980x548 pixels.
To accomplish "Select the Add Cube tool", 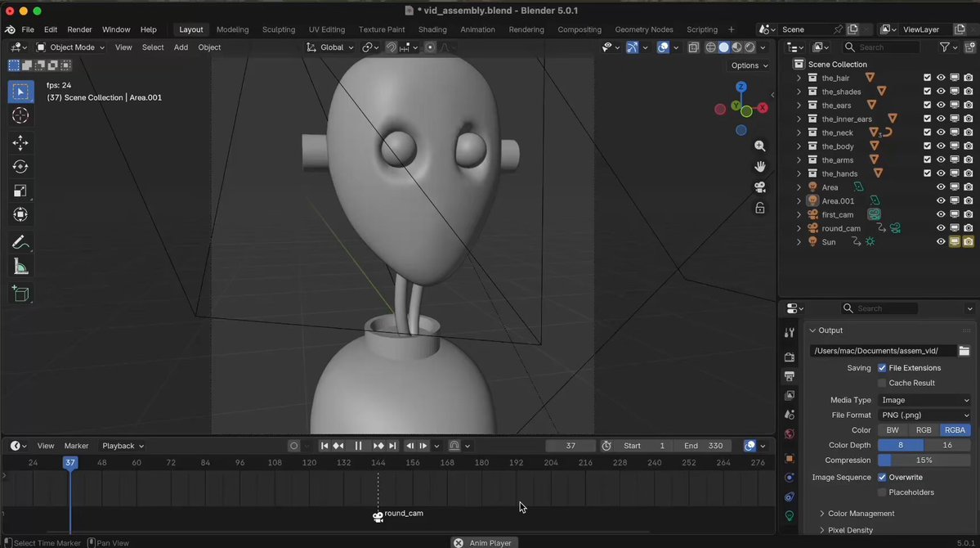I will 20,294.
